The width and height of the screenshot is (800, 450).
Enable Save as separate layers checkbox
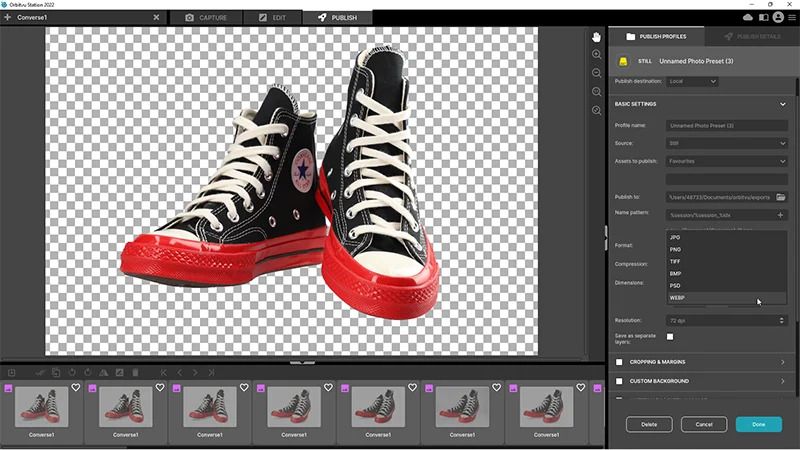(x=670, y=337)
